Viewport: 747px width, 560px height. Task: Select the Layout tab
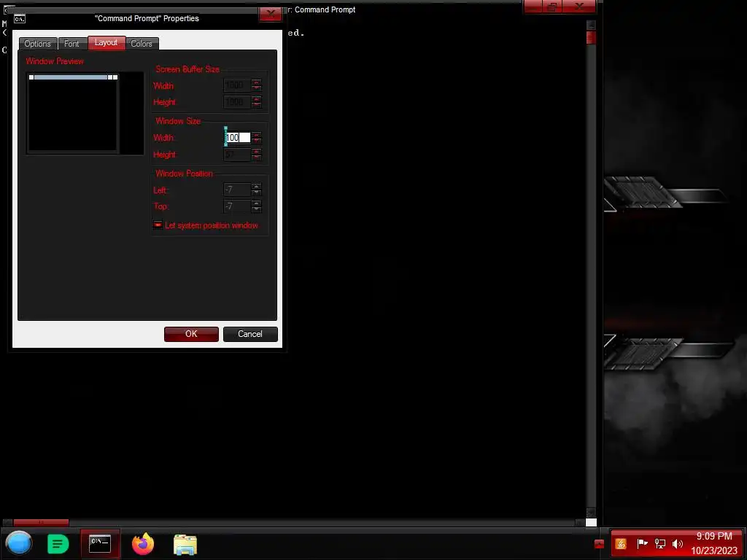point(107,42)
